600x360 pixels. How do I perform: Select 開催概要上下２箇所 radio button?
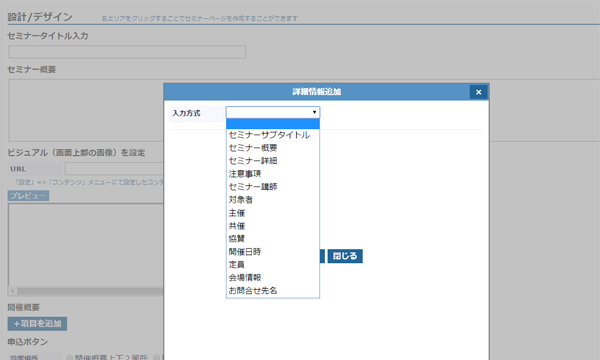click(x=70, y=357)
